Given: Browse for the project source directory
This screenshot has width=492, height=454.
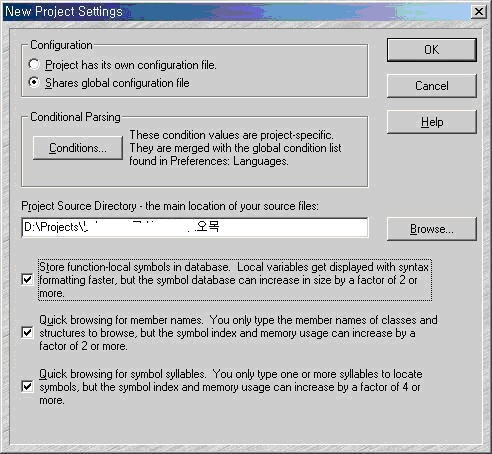Looking at the screenshot, I should pyautogui.click(x=432, y=229).
